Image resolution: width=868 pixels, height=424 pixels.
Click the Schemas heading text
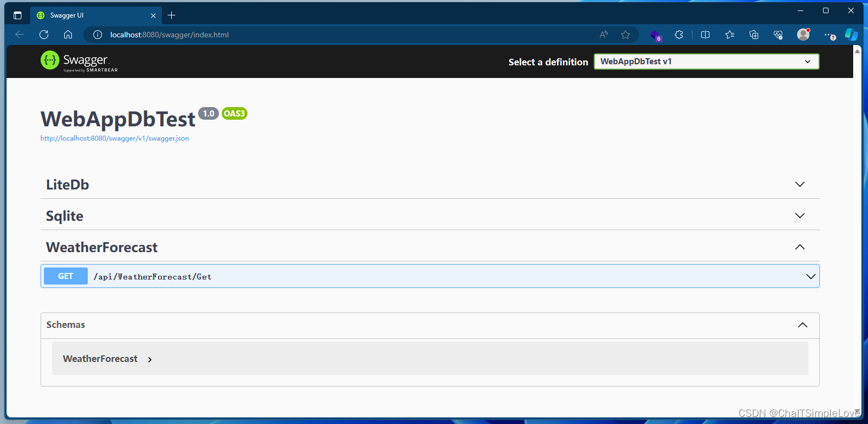click(x=66, y=325)
